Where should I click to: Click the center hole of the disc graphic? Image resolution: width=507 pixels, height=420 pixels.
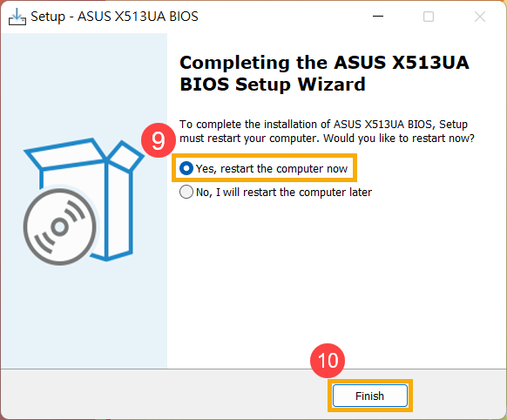coord(60,227)
